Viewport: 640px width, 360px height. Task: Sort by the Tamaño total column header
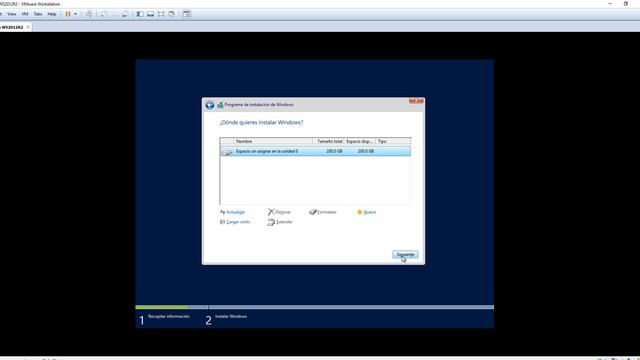point(329,141)
